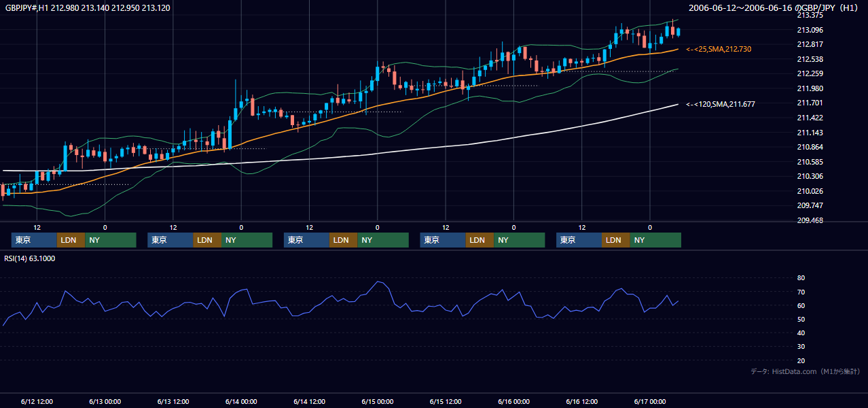Click the LDN session block for June 12
The width and height of the screenshot is (868, 408).
(x=71, y=240)
